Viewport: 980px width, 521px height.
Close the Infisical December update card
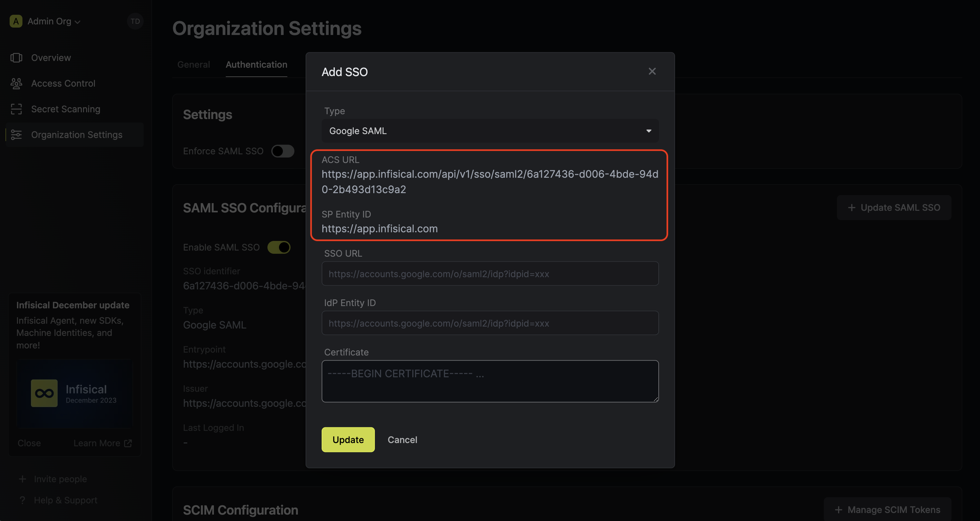pos(29,443)
